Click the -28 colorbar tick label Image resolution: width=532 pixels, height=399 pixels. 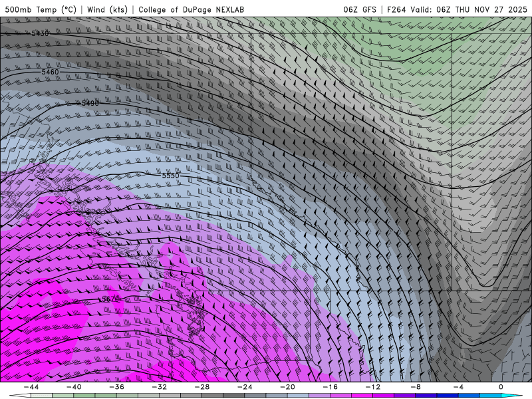tap(202, 387)
